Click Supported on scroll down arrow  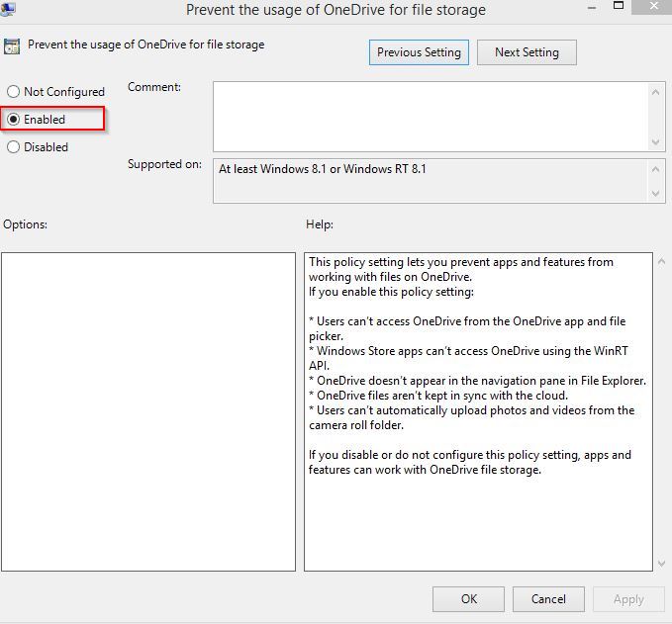pos(655,193)
